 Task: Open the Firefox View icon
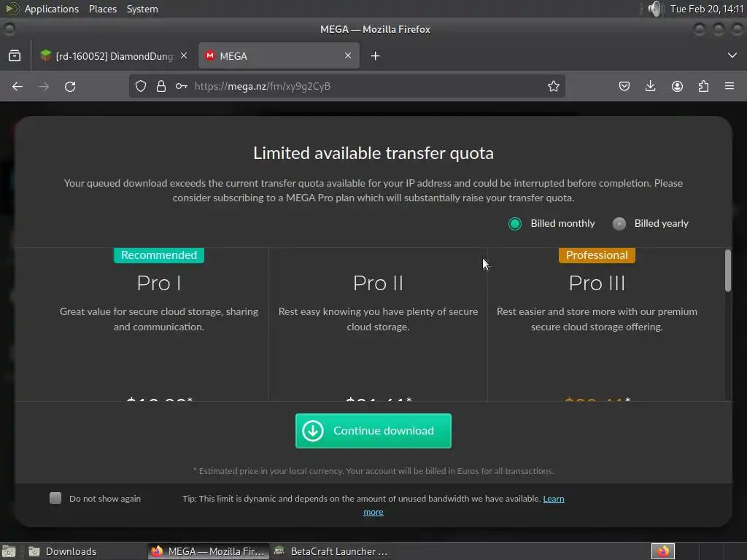pos(15,55)
